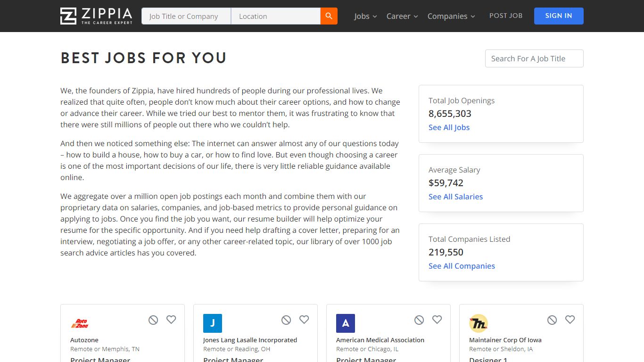Click the orange search magnifier button
The image size is (644, 362).
tap(329, 16)
